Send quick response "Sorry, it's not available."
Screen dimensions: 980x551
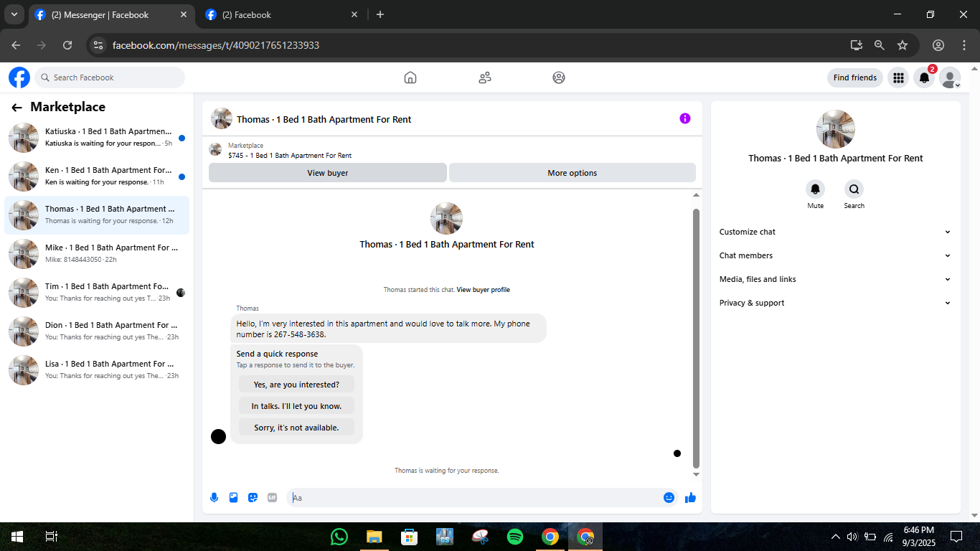(x=296, y=428)
